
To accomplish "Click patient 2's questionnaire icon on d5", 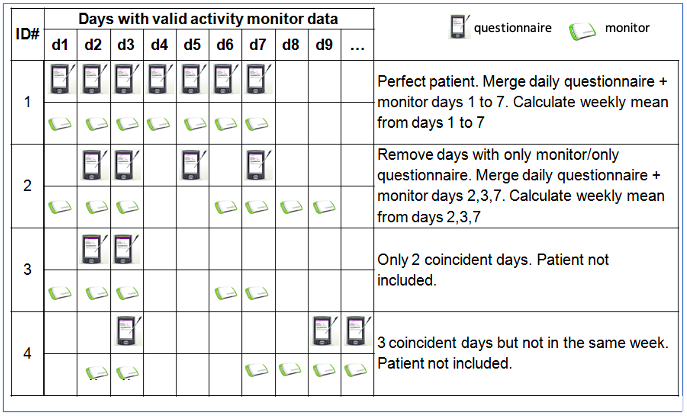I will pos(192,161).
